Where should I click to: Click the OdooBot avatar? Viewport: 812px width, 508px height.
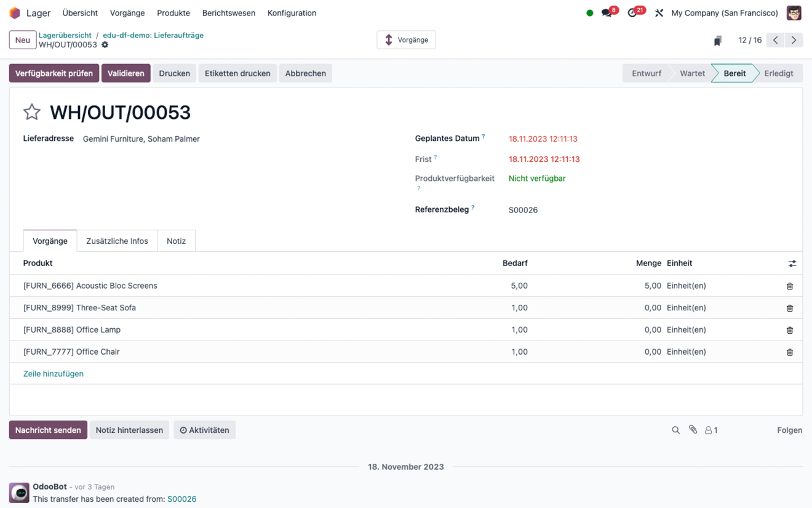pos(19,493)
